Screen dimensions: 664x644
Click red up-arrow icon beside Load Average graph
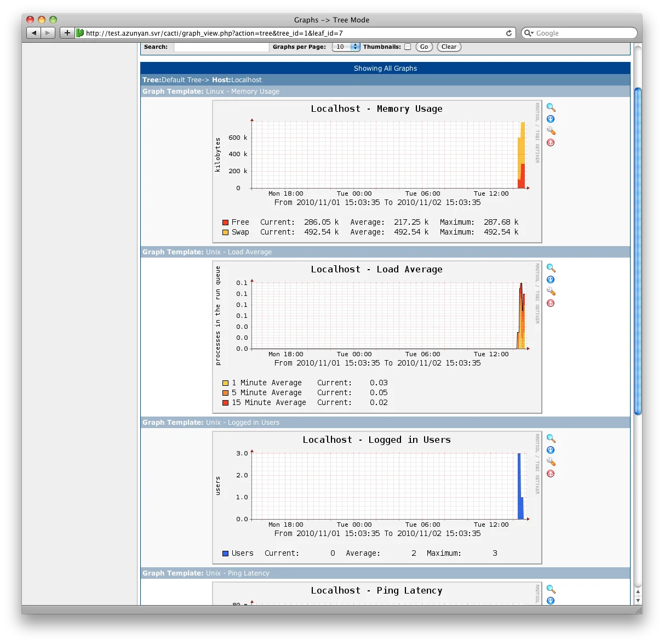tap(551, 303)
